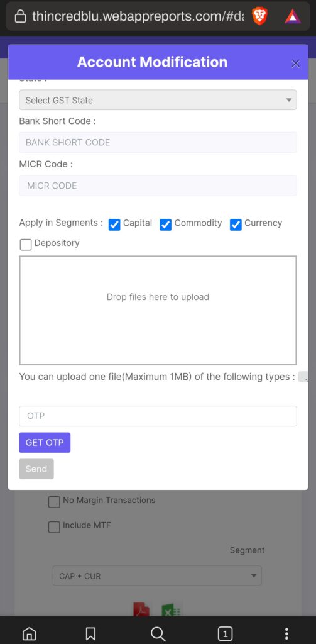Open the three-dot browser menu
The image size is (316, 644).
(x=286, y=633)
